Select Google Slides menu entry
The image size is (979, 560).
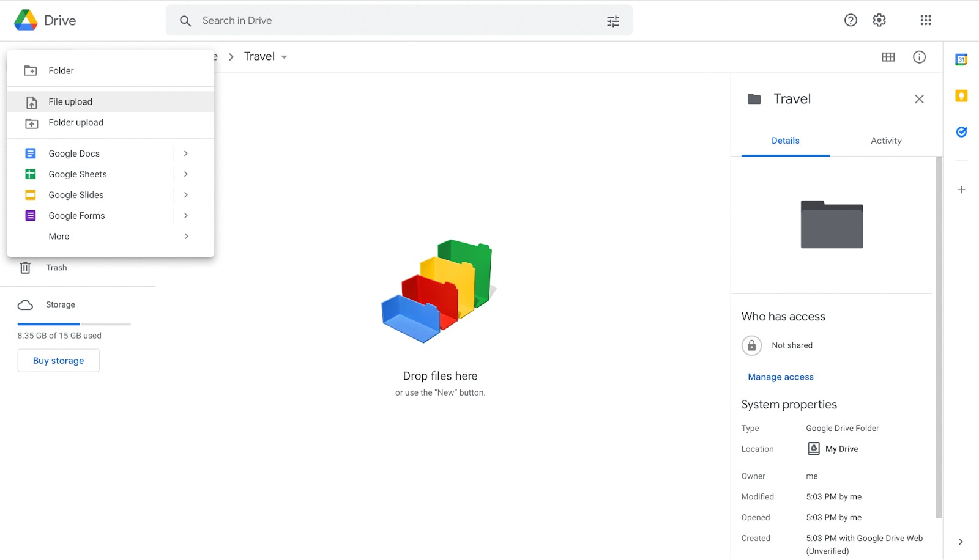(111, 195)
